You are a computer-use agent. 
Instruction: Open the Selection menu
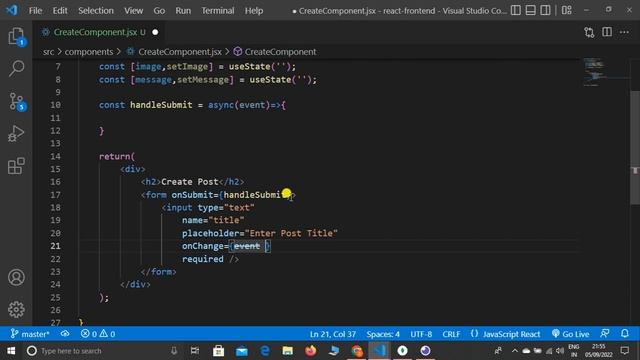[96, 11]
